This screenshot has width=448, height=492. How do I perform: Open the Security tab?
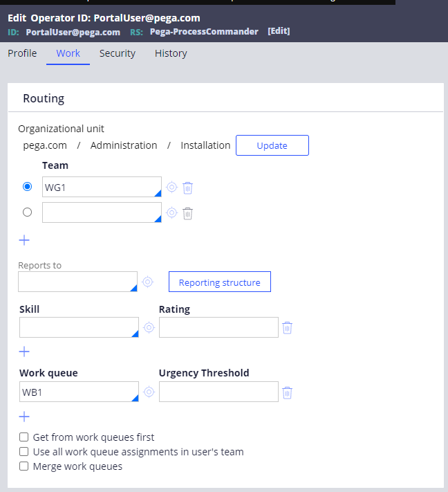point(118,53)
